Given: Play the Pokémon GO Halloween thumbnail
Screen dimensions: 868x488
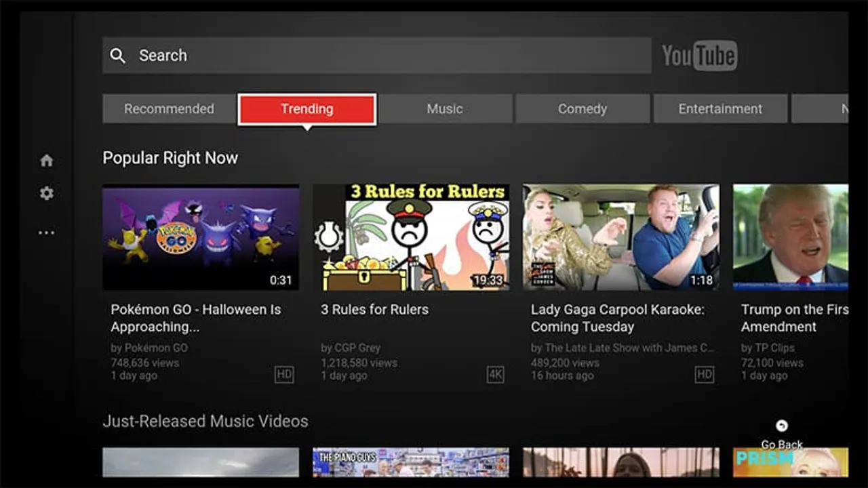Looking at the screenshot, I should click(x=201, y=237).
